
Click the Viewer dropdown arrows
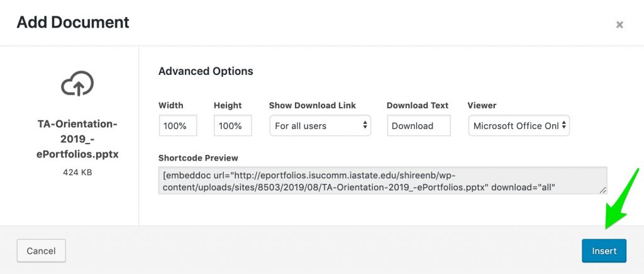point(564,125)
